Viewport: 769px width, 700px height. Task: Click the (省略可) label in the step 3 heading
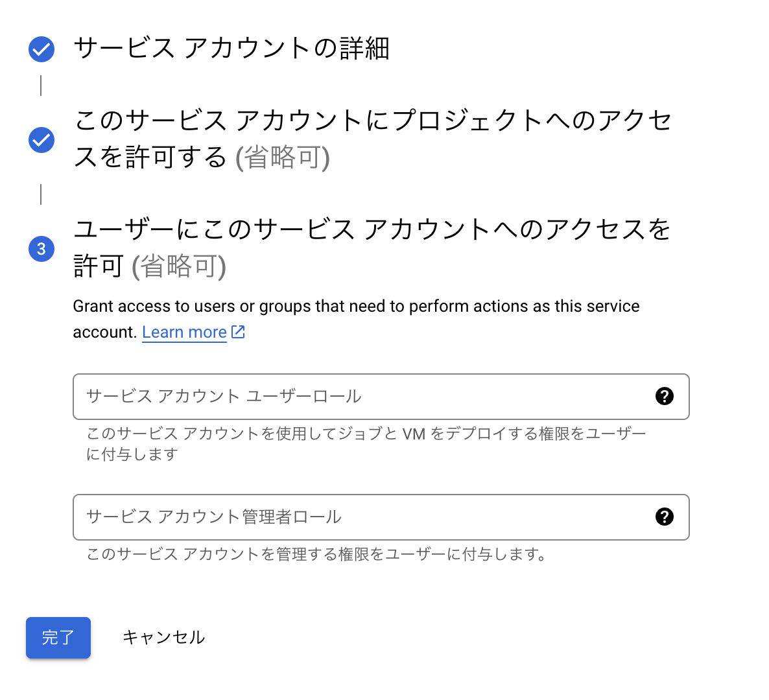pyautogui.click(x=179, y=266)
